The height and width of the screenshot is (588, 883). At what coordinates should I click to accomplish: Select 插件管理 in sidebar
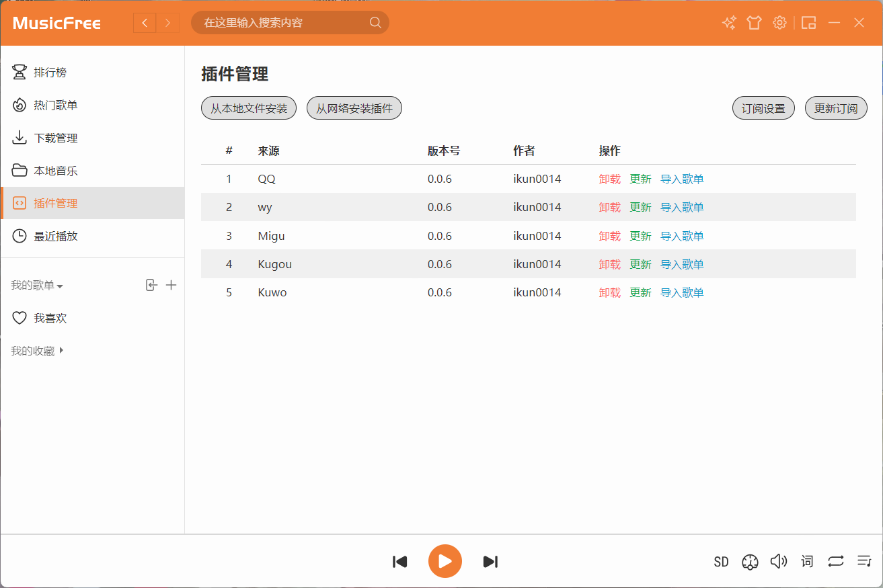tap(93, 203)
